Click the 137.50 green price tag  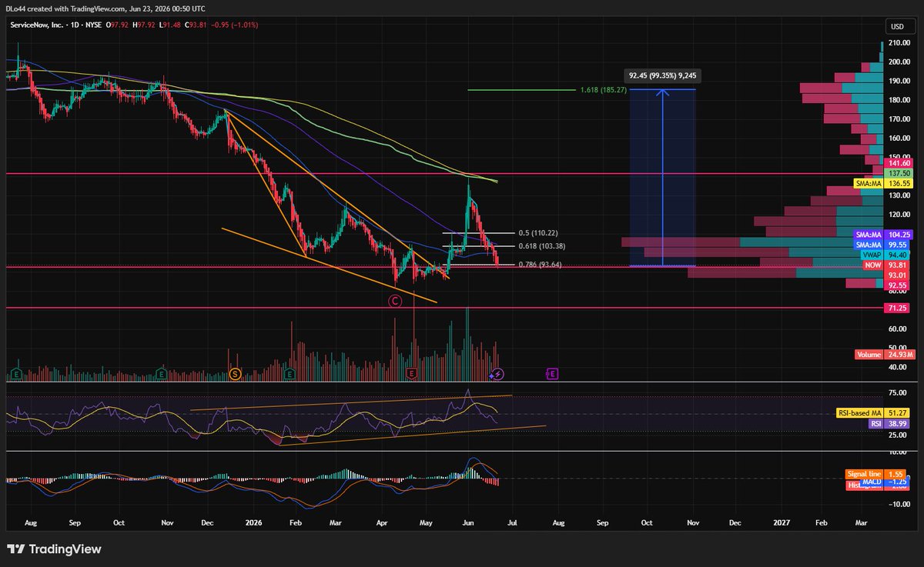click(x=898, y=174)
